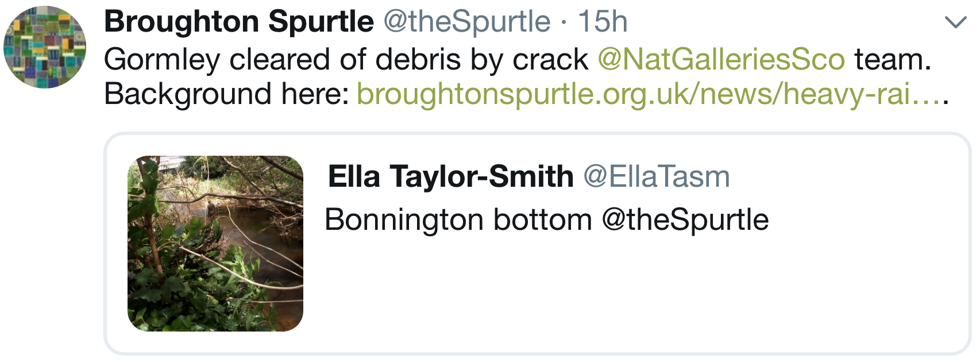Click the dot separator before timestamp
980x362 pixels.
tap(565, 23)
